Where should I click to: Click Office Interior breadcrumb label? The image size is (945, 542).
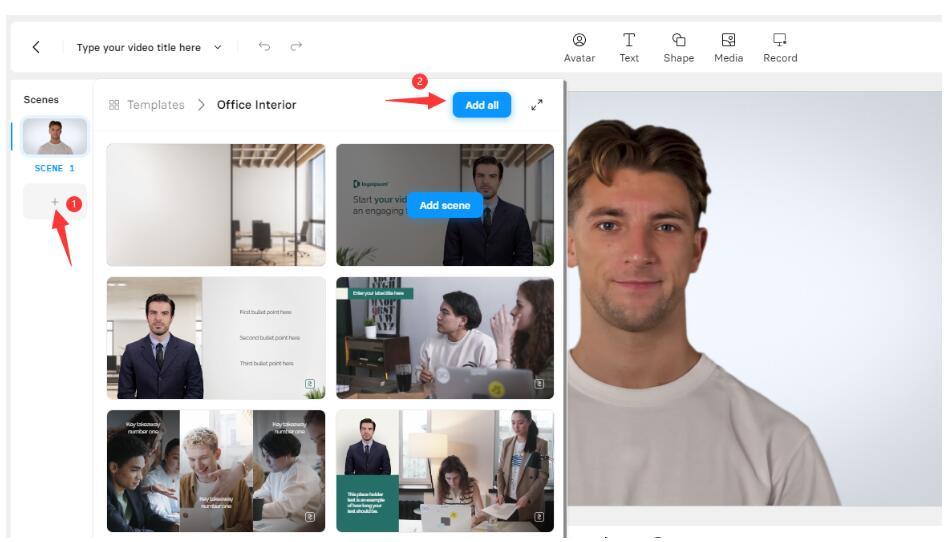point(256,105)
